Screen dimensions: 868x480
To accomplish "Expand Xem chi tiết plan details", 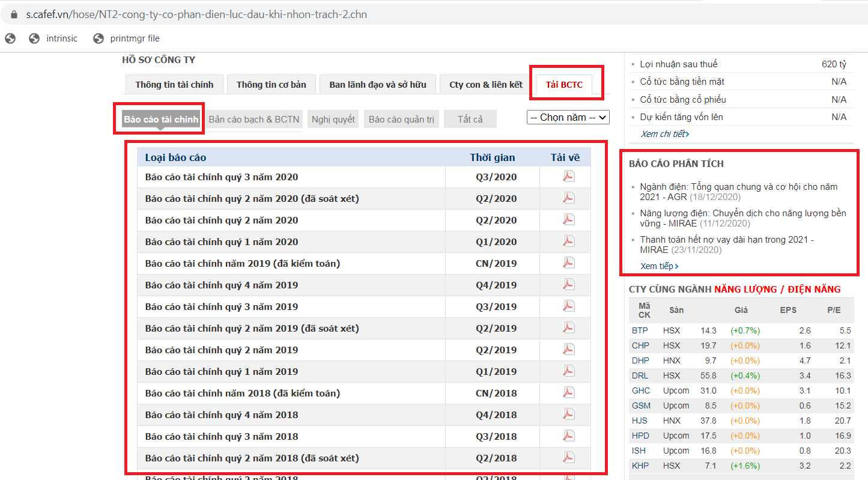I will (664, 134).
